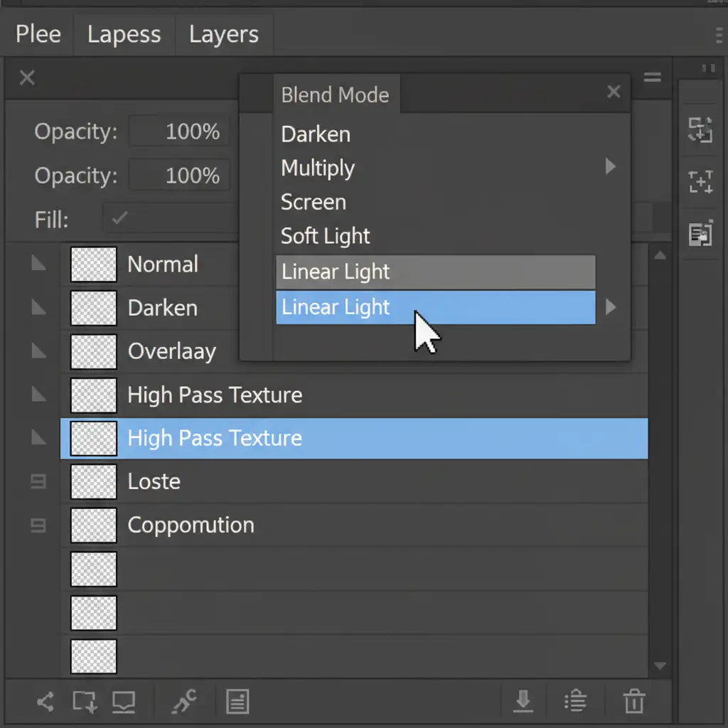Toggle visibility of the Darken layer

coord(39,308)
